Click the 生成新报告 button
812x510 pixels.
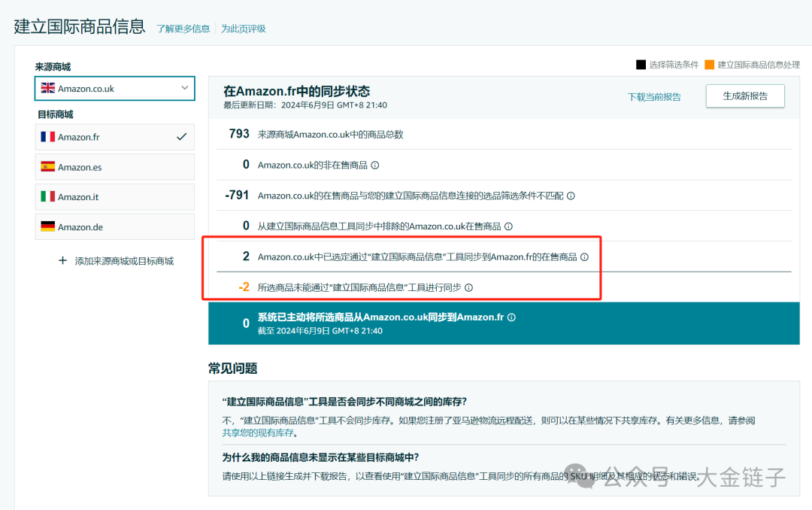coord(745,96)
